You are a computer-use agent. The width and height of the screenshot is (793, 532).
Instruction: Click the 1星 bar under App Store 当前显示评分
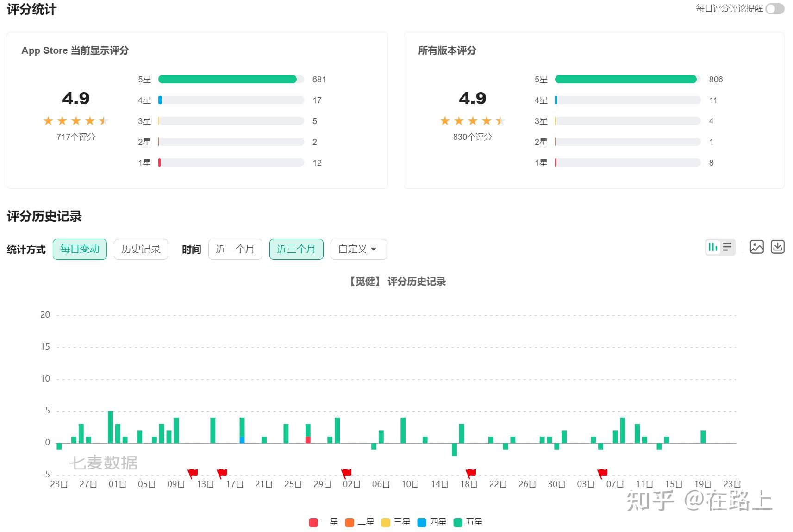tap(231, 163)
